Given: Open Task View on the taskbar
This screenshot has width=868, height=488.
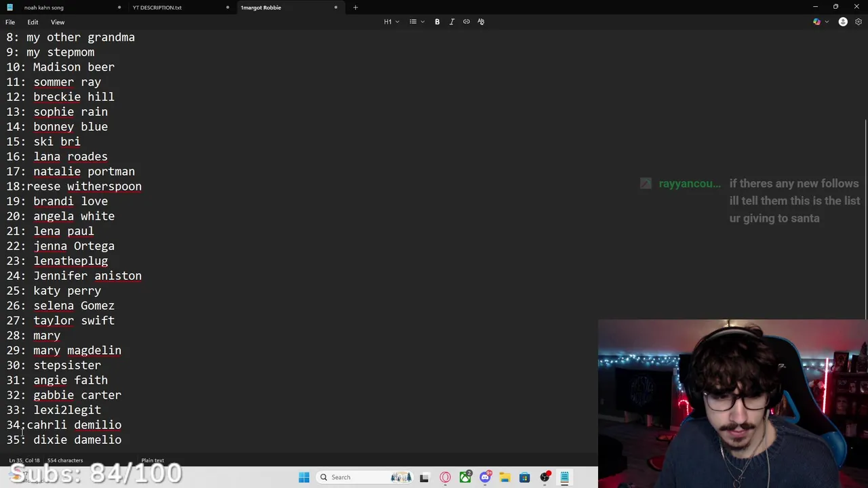Looking at the screenshot, I should coord(425,477).
